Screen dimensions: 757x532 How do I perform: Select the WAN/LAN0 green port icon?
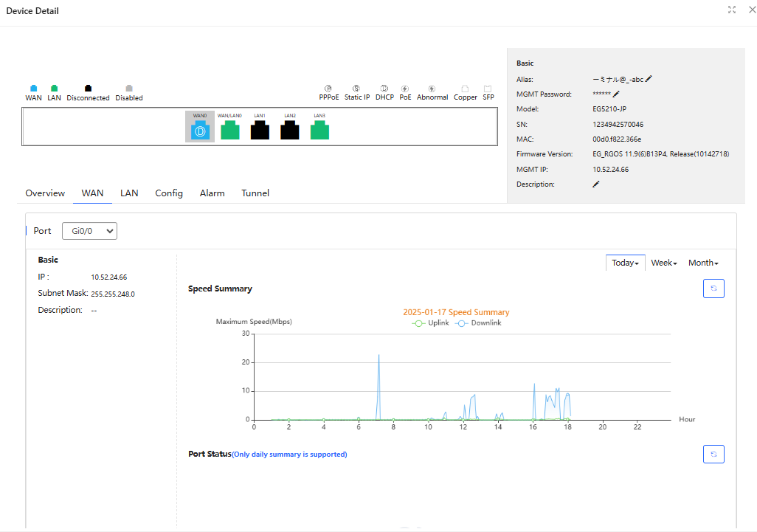click(229, 131)
